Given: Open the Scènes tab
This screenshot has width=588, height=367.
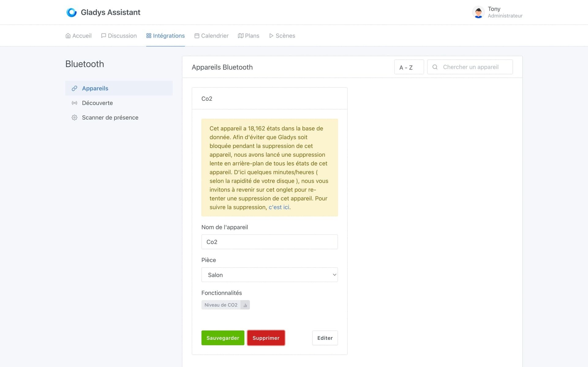Looking at the screenshot, I should coord(282,36).
